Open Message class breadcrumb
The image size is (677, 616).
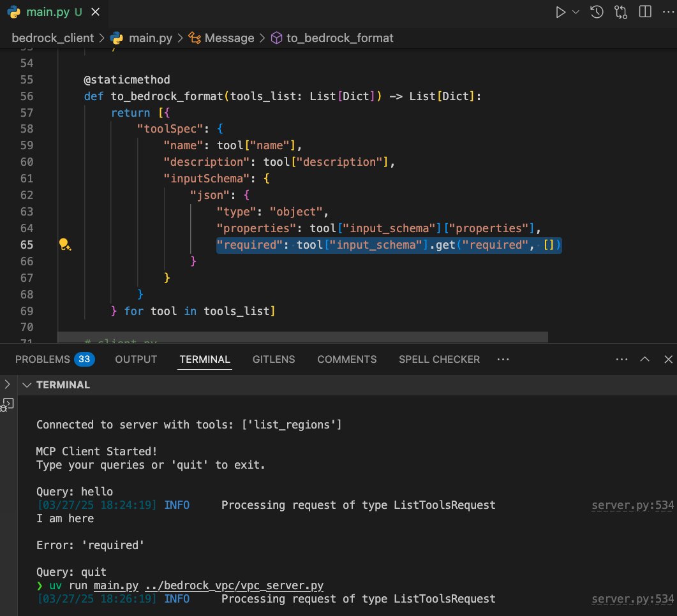(x=229, y=38)
